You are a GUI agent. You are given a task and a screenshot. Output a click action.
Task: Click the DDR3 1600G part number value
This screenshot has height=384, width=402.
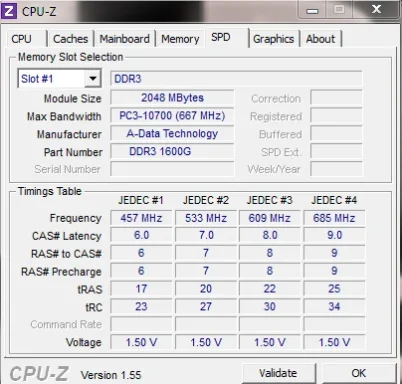click(172, 152)
